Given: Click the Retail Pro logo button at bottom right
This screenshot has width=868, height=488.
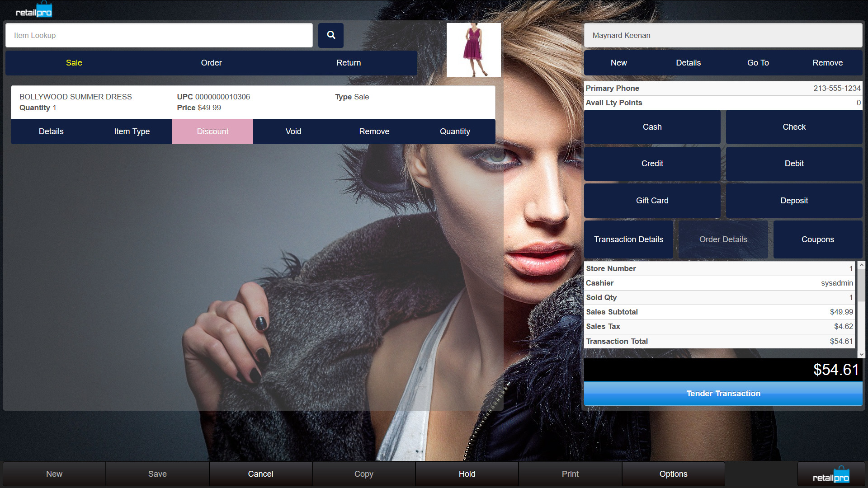Looking at the screenshot, I should pos(830,474).
